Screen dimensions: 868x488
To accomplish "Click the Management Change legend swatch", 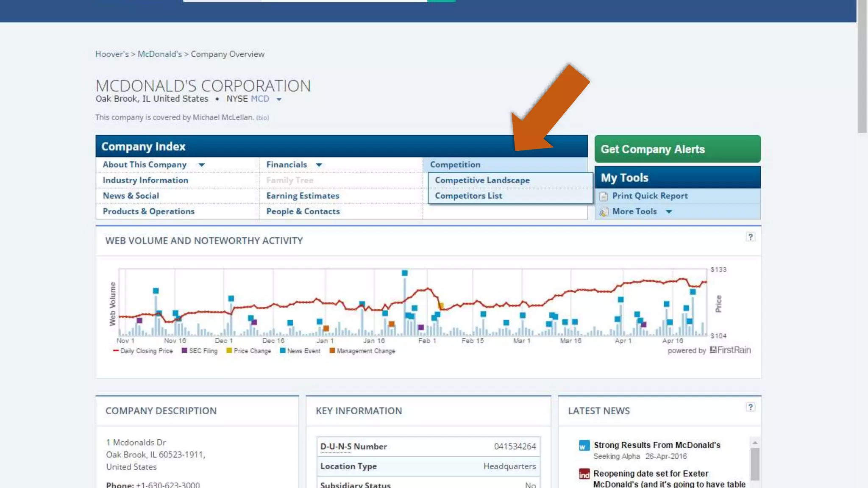I will 332,351.
